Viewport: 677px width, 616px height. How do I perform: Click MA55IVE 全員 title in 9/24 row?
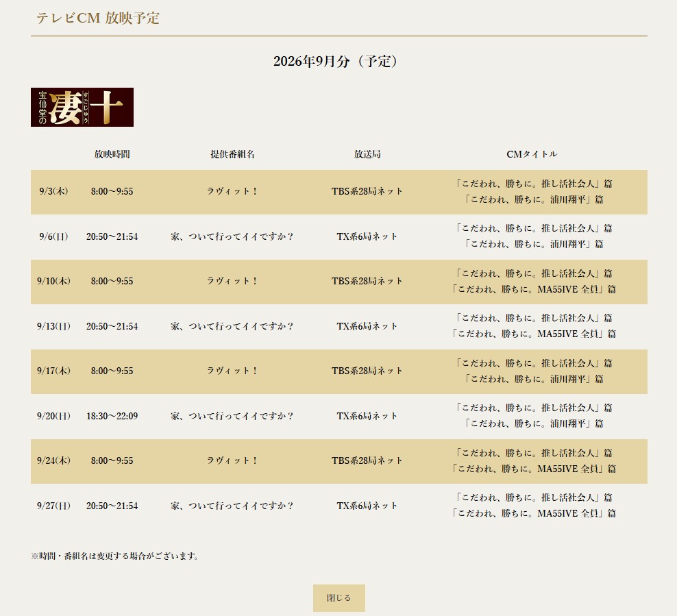pos(534,469)
